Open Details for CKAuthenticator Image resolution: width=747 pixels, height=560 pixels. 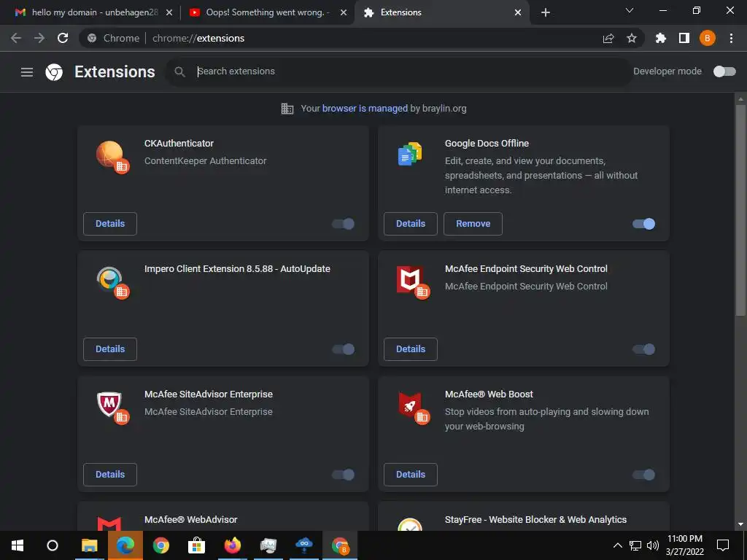(x=110, y=224)
